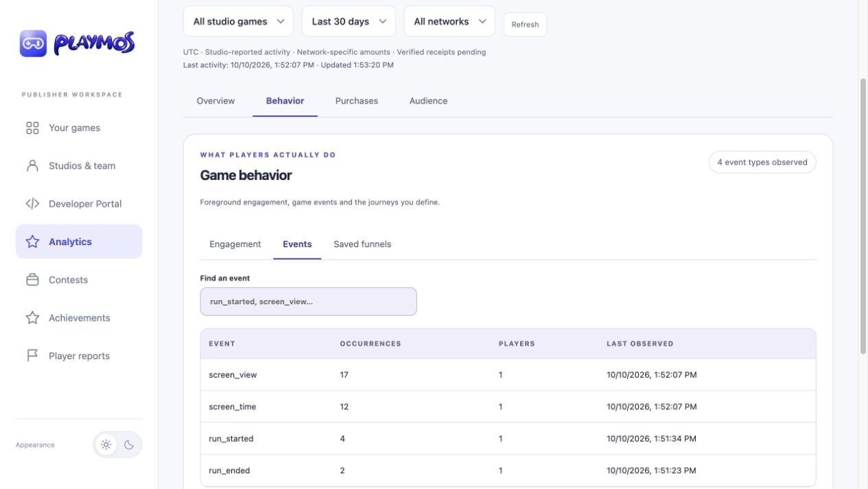Image resolution: width=868 pixels, height=489 pixels.
Task: Open the Saved funnels sub-tab
Action: click(362, 244)
